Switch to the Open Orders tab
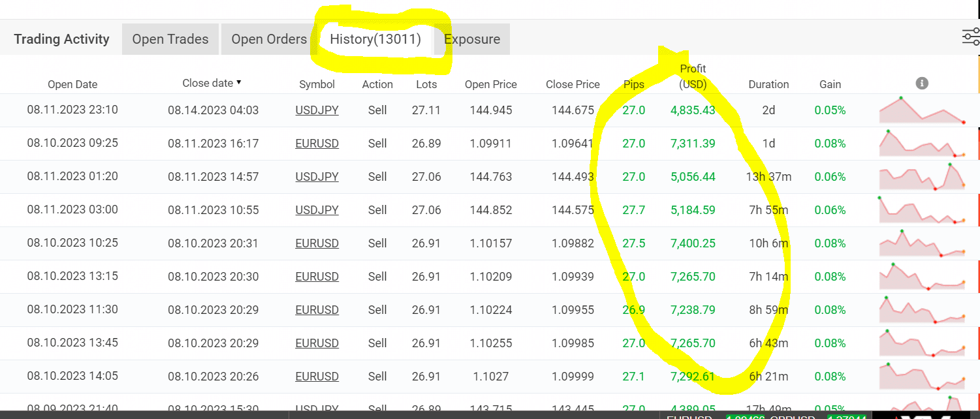This screenshot has width=980, height=419. point(269,39)
